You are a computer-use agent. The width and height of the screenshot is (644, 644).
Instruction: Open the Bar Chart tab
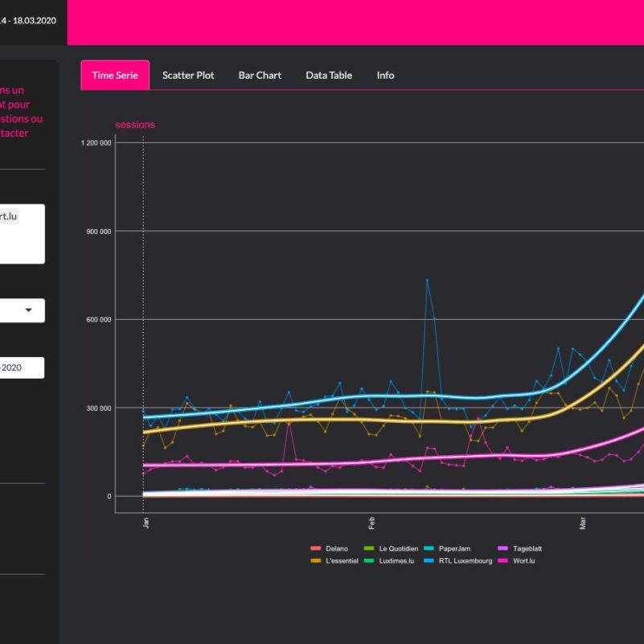tap(260, 75)
